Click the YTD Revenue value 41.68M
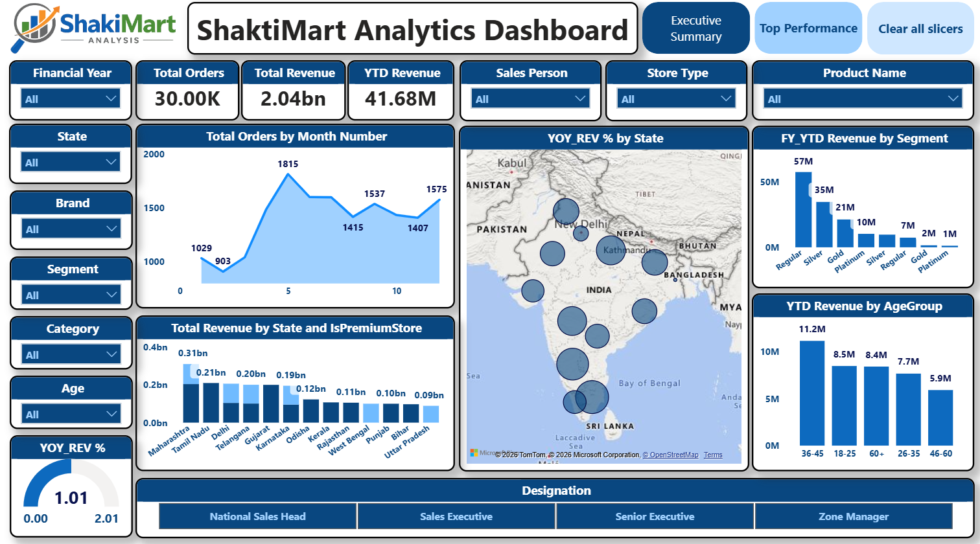Viewport: 980px width, 544px height. pos(402,98)
